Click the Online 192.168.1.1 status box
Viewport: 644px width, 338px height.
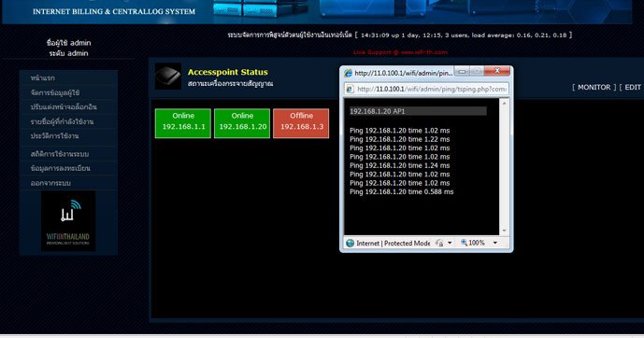coord(183,123)
